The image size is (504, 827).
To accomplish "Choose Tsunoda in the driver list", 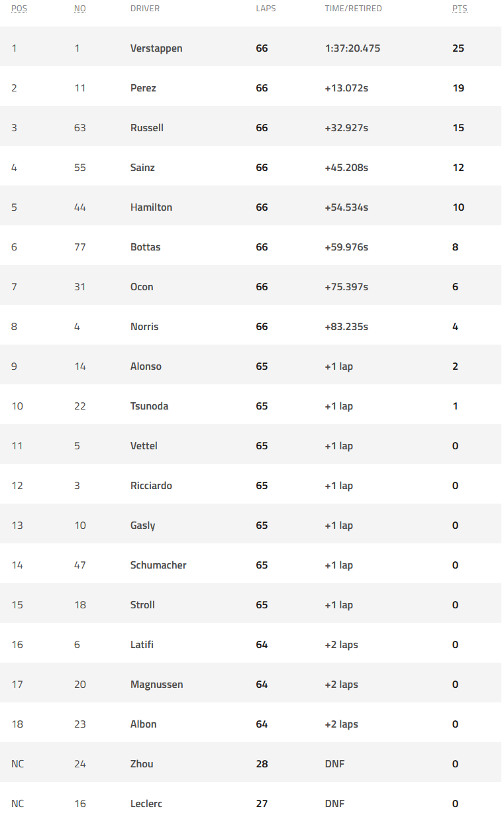I will (x=149, y=406).
